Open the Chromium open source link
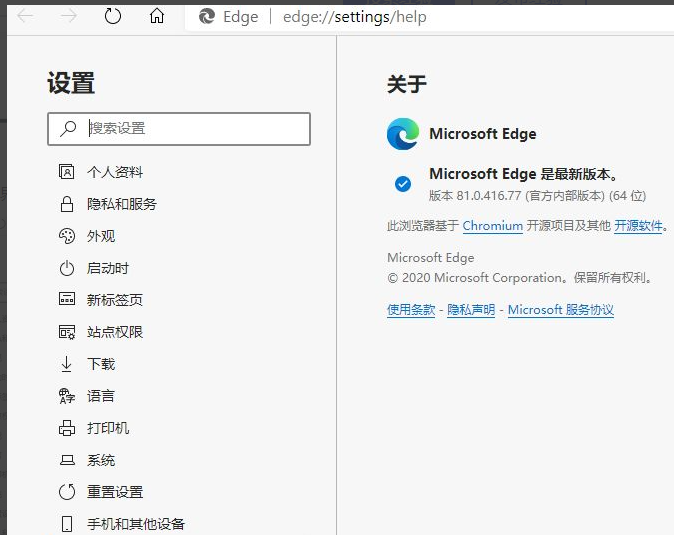 coord(492,226)
